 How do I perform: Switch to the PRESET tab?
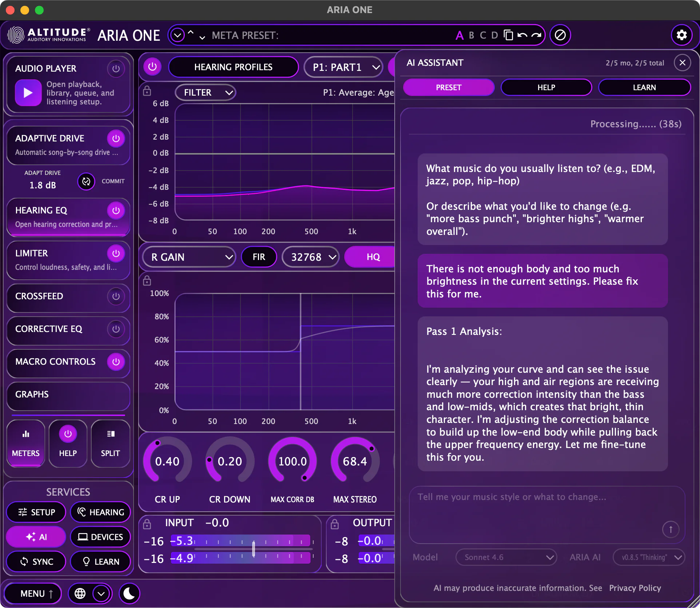(x=449, y=87)
